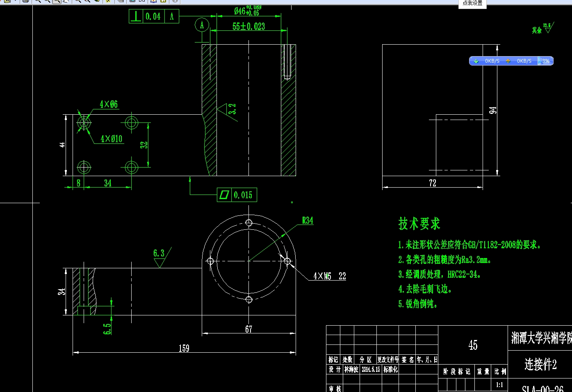This screenshot has height=392, width=572.
Task: Select the perpendicularity tolerance frame 0.04 A
Action: tap(154, 16)
